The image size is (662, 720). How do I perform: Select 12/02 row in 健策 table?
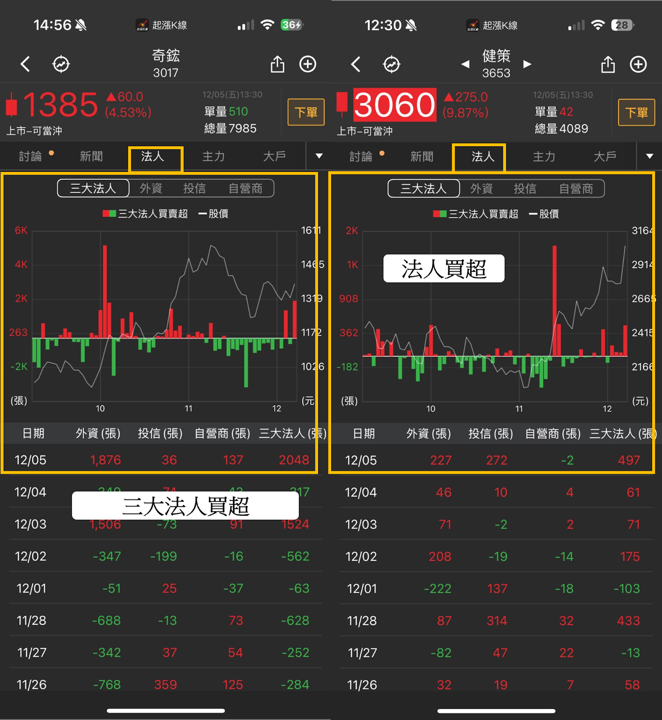tap(496, 556)
